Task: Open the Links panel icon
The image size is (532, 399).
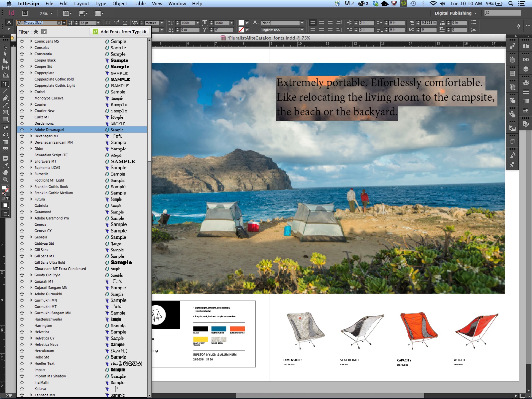Action: pos(526,60)
